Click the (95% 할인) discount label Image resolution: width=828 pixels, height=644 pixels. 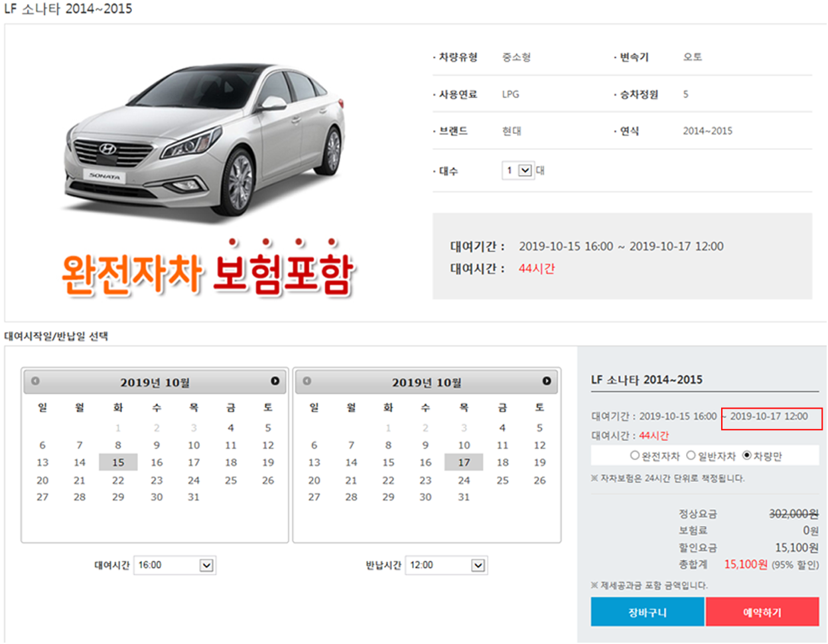[795, 565]
